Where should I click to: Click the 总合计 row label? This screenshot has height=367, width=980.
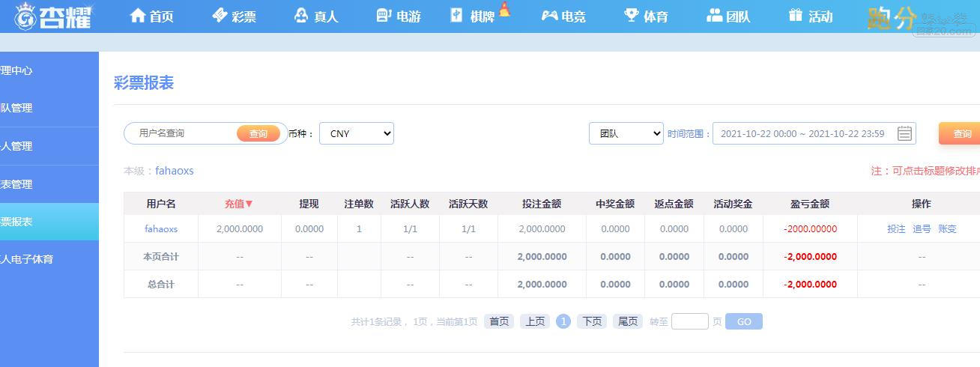pyautogui.click(x=161, y=284)
